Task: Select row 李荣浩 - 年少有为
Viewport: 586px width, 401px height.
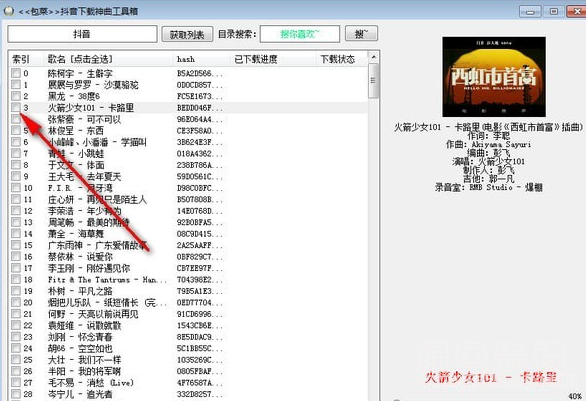Action: pos(188,211)
